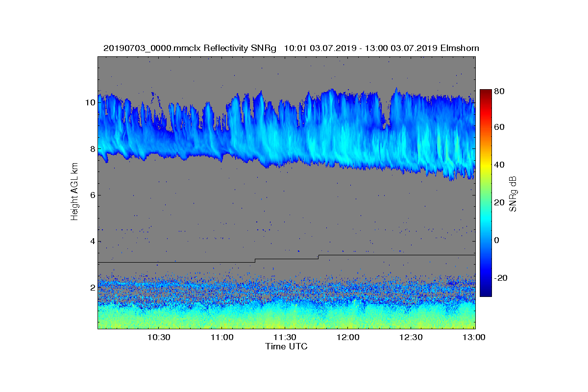Click the SNRg colorbar scale
This screenshot has height=392, width=588.
[485, 193]
